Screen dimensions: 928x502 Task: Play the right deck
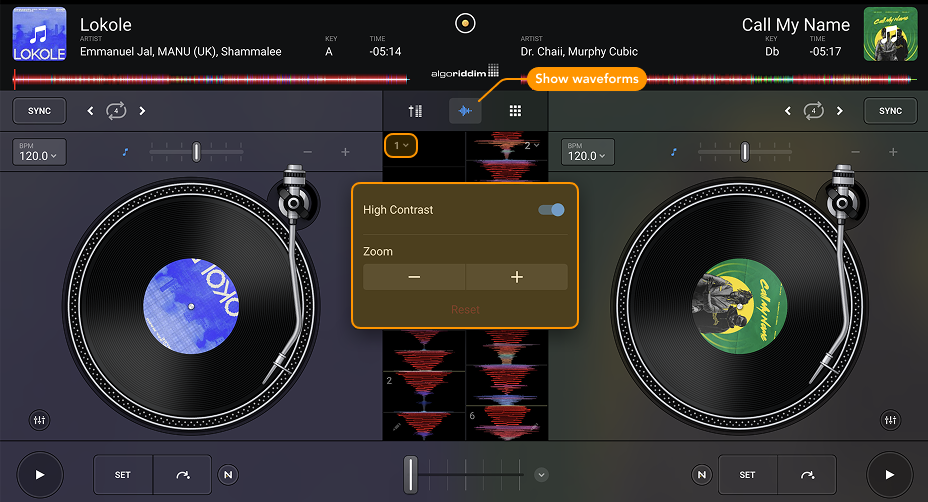click(890, 475)
